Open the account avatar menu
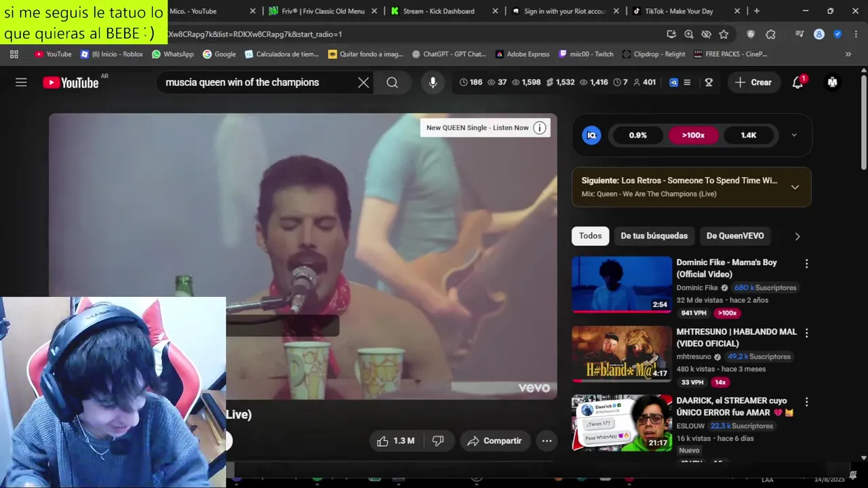 (x=832, y=82)
